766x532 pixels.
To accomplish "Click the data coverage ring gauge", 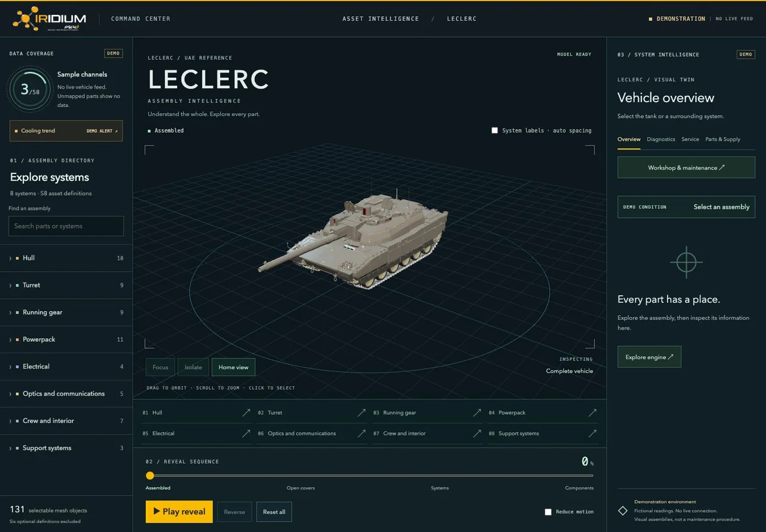I will pyautogui.click(x=29, y=90).
